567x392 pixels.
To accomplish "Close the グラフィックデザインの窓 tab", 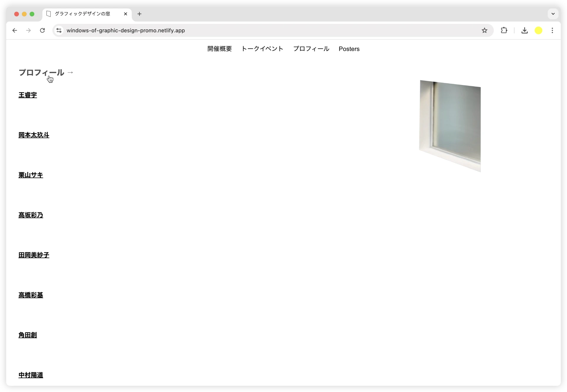I will (126, 14).
